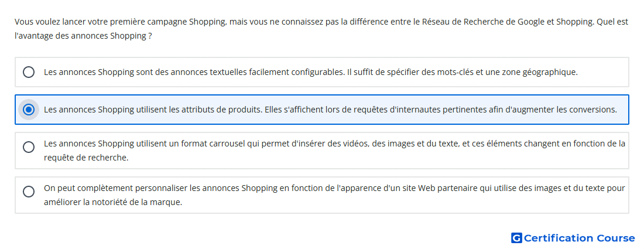Pick the radio button for the 'site Web partenaire' answer
The image size is (644, 249).
click(29, 192)
